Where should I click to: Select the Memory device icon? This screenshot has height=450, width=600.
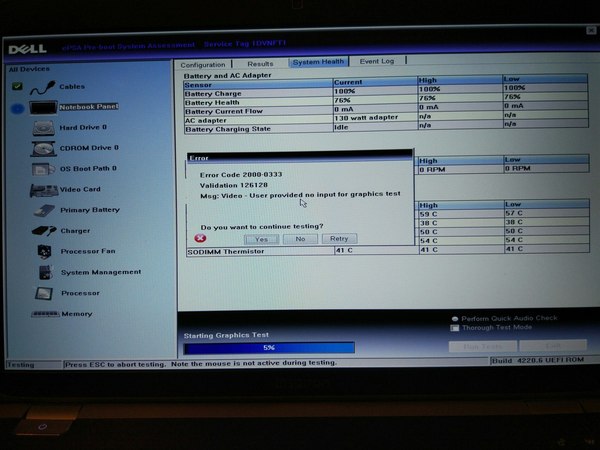click(x=46, y=314)
